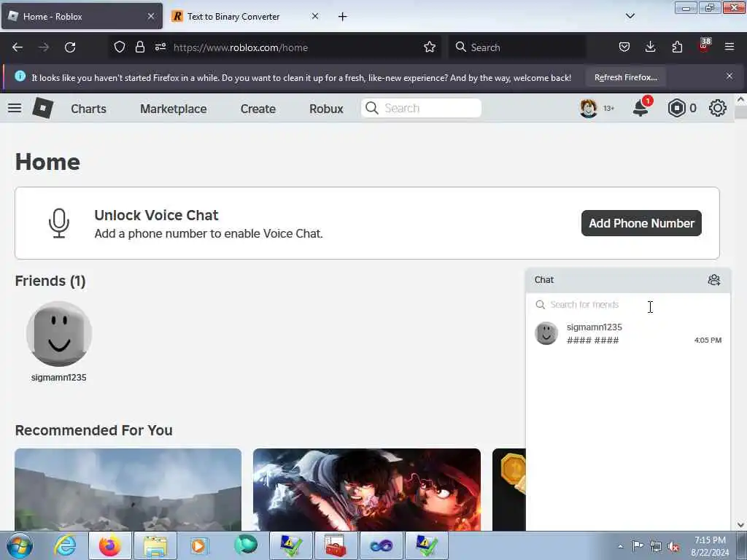Open the Save to Pocket icon
The image size is (747, 560).
coord(624,47)
